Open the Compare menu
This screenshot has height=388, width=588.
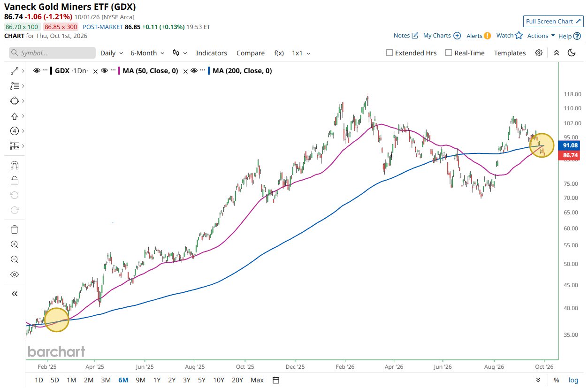[x=251, y=53]
